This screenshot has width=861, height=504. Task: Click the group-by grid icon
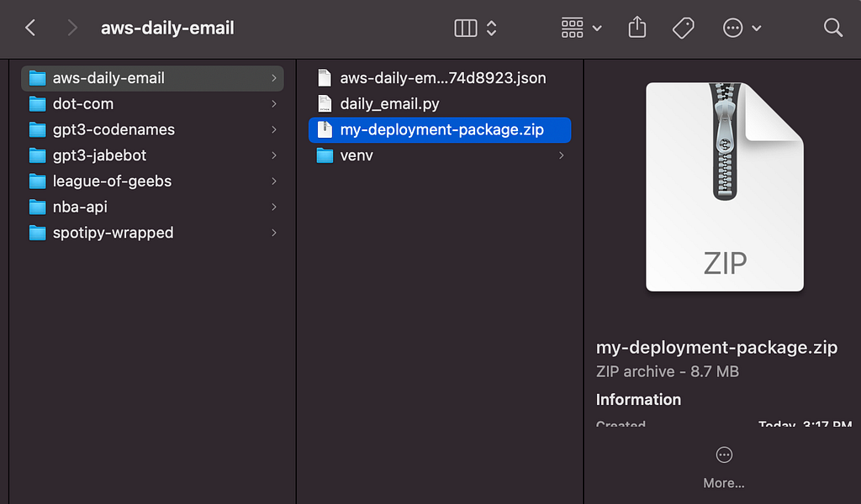(572, 28)
